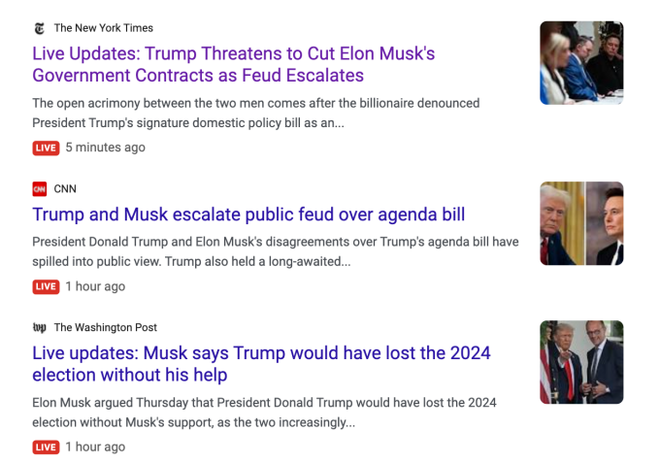
Task: Click 'The Washington Post' source name
Action: click(x=106, y=327)
